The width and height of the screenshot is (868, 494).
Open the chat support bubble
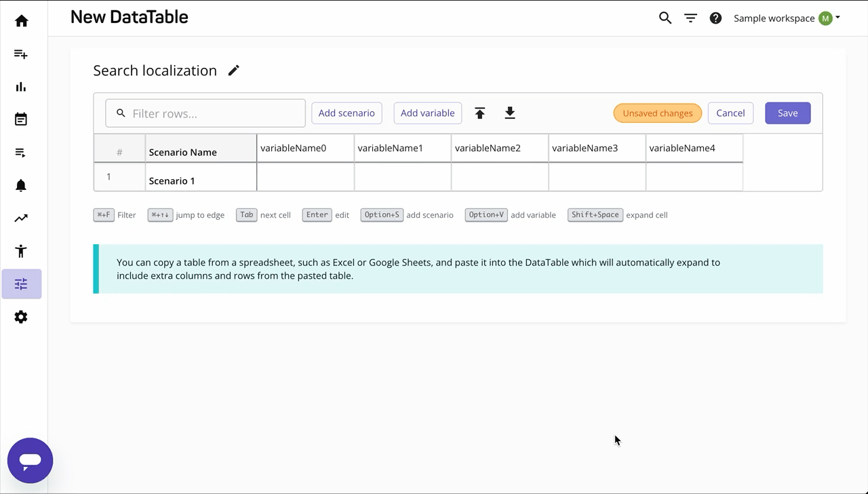[x=31, y=461]
